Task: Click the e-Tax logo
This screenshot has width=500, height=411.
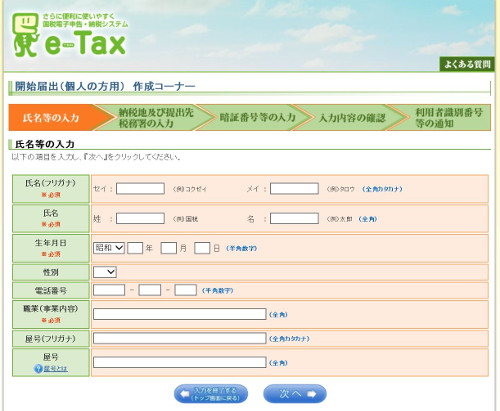Action: [x=69, y=35]
